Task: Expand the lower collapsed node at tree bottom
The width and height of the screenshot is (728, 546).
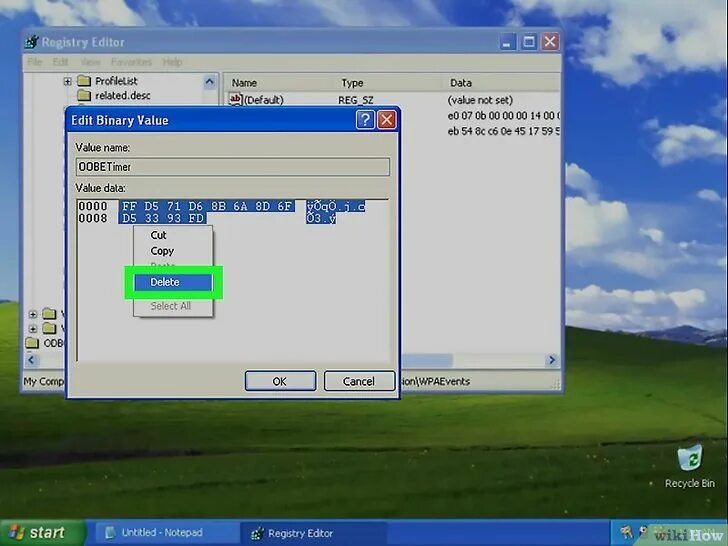Action: click(32, 329)
